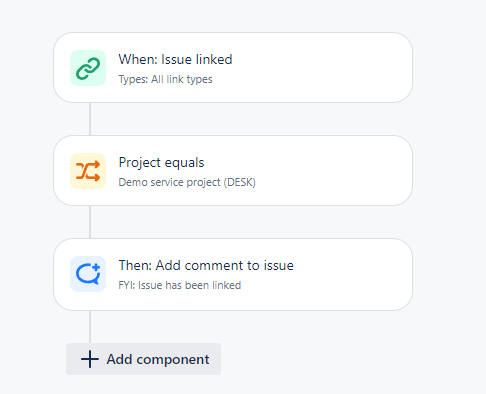This screenshot has width=486, height=394.
Task: Select 'FYI: Issue has been linked' text
Action: click(x=180, y=285)
